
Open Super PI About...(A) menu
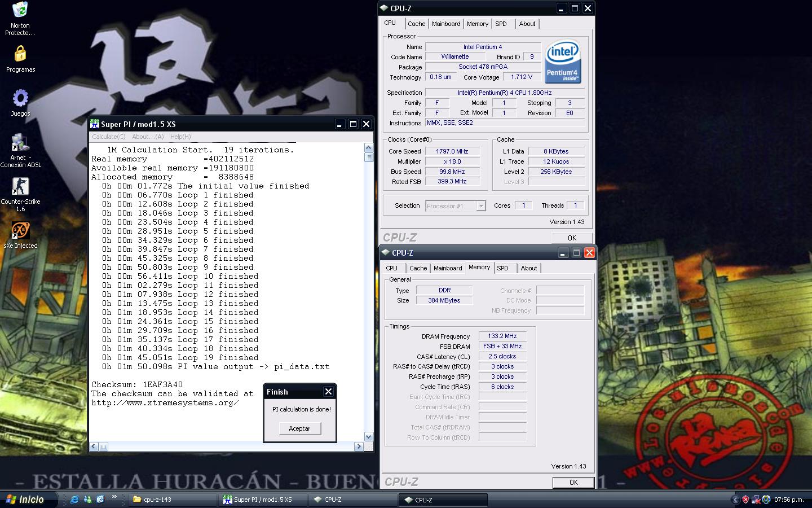(x=148, y=137)
